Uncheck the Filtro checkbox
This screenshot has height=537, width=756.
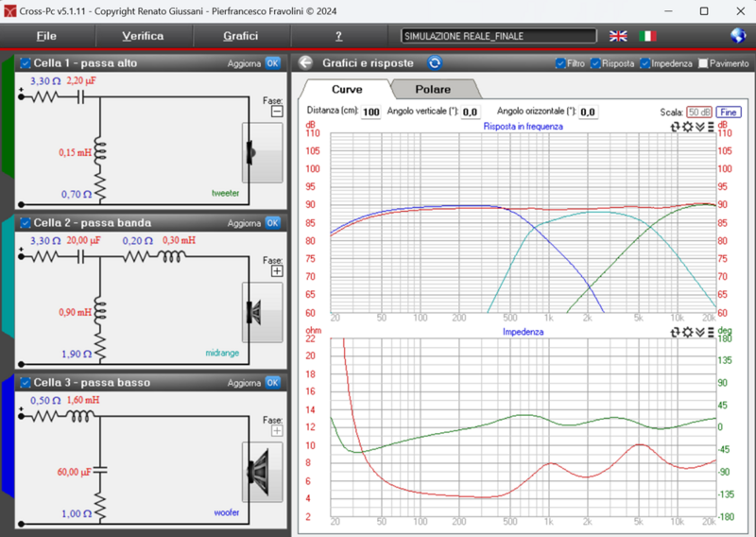click(561, 63)
